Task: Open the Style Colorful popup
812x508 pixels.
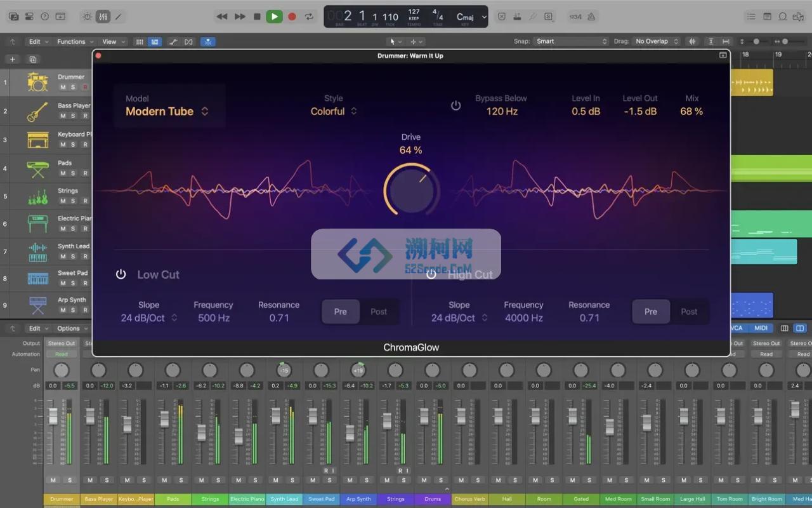Action: point(334,112)
